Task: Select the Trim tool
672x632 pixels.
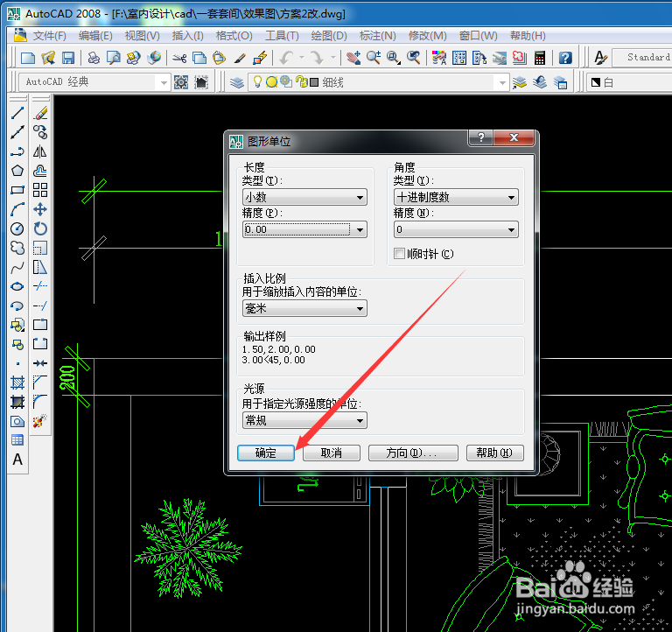Action: click(40, 286)
